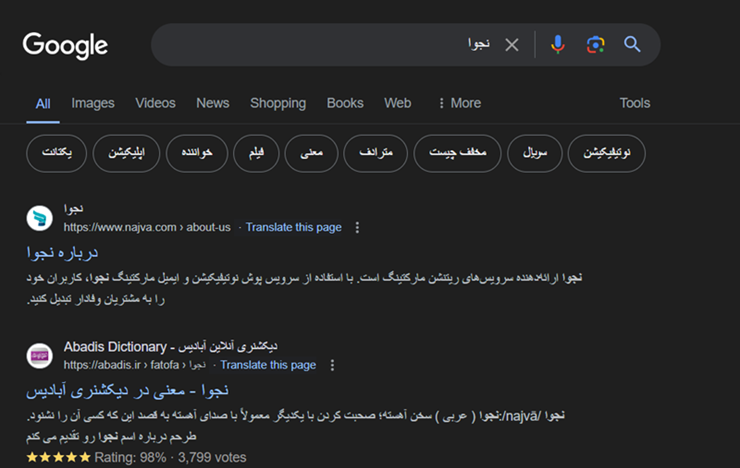The width and height of the screenshot is (740, 468).
Task: Select the خواننده suggestion chip
Action: (197, 153)
